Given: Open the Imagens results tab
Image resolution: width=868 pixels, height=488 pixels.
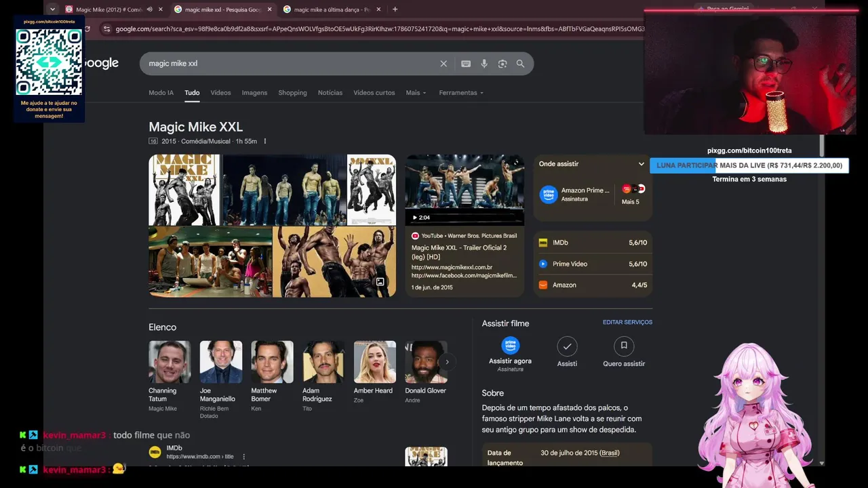Looking at the screenshot, I should coord(254,93).
